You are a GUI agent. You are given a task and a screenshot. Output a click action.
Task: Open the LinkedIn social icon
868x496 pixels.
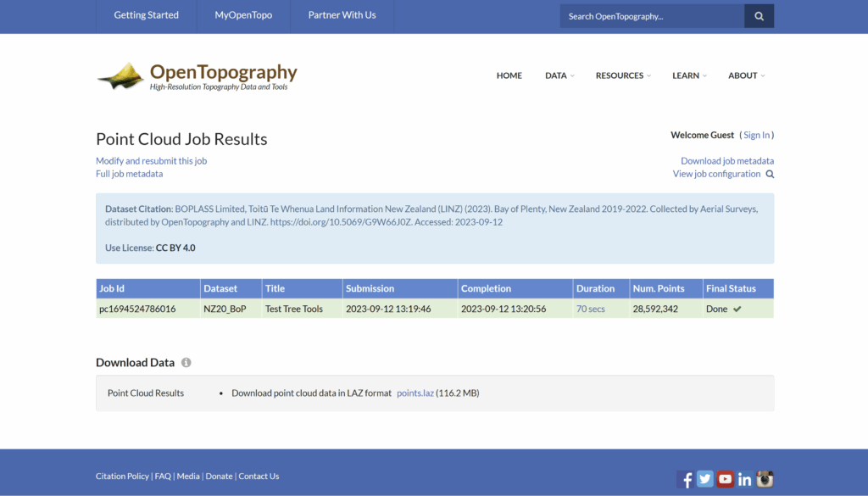pos(745,479)
